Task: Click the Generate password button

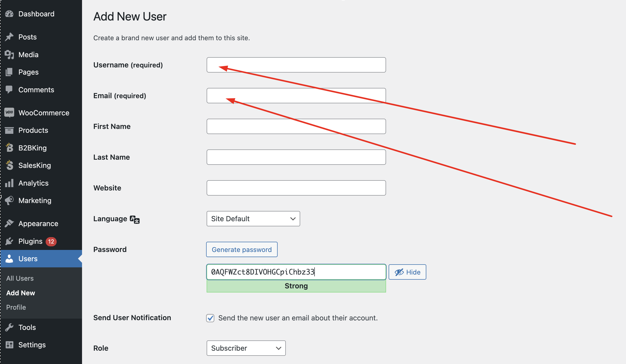Action: pos(242,249)
